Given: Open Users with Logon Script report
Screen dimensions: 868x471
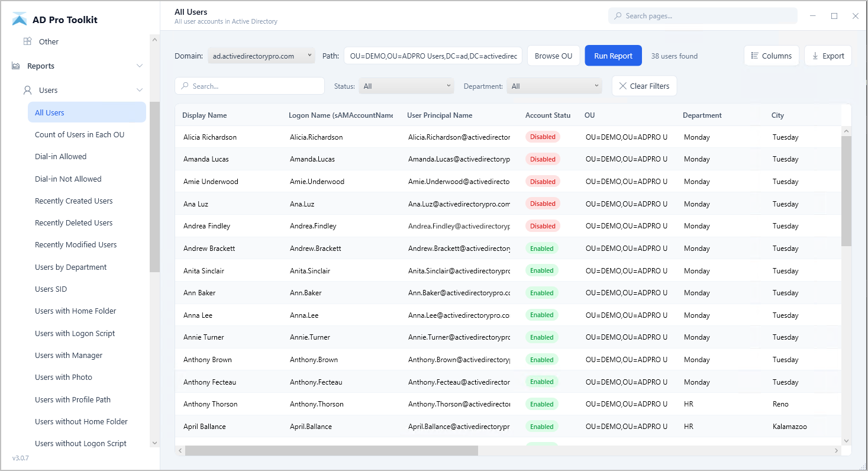Looking at the screenshot, I should pos(75,333).
